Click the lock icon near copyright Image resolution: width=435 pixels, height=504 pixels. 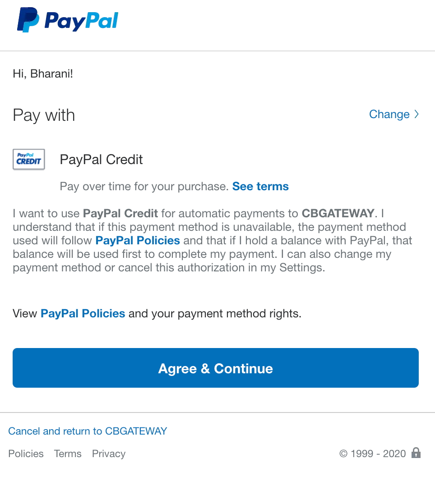(x=416, y=453)
